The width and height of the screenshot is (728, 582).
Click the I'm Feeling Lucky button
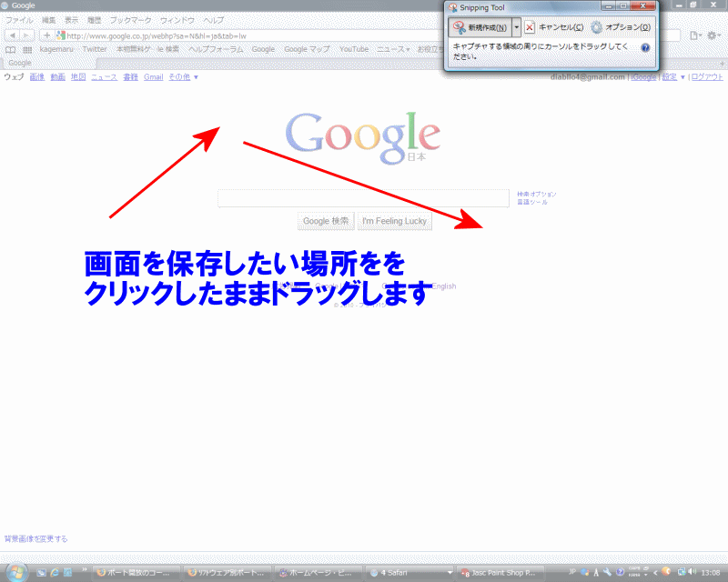click(395, 221)
